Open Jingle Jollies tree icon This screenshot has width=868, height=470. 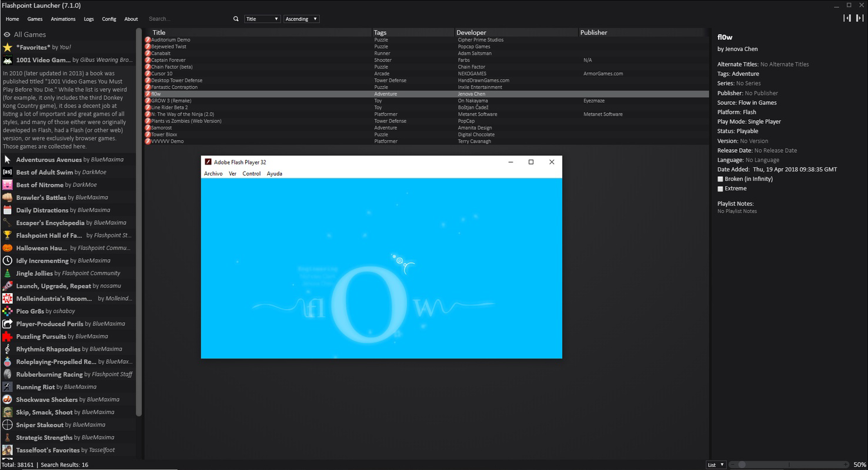pyautogui.click(x=7, y=273)
